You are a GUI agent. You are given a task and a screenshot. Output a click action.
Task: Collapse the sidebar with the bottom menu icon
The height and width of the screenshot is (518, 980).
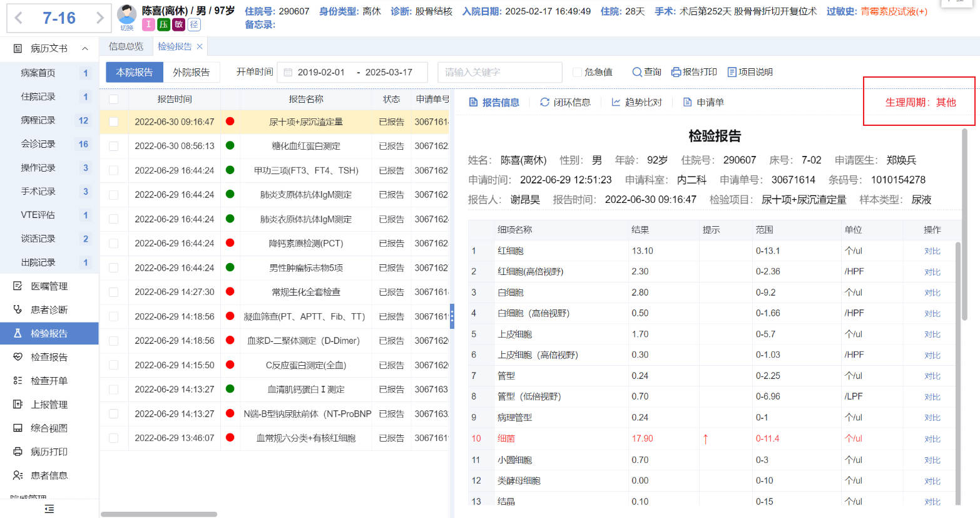tap(49, 509)
